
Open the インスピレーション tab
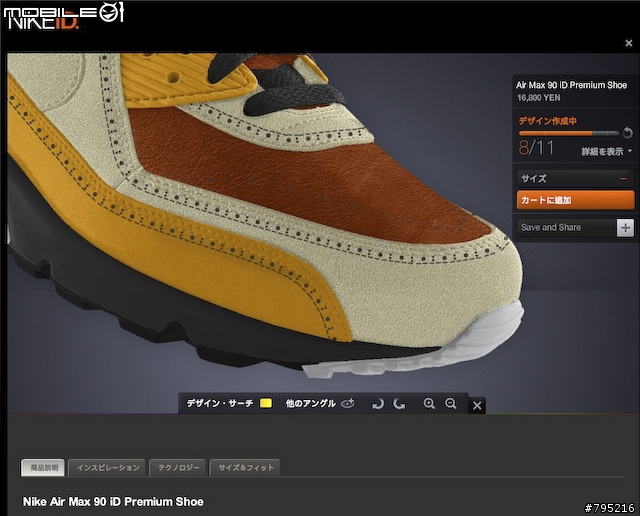[108, 467]
